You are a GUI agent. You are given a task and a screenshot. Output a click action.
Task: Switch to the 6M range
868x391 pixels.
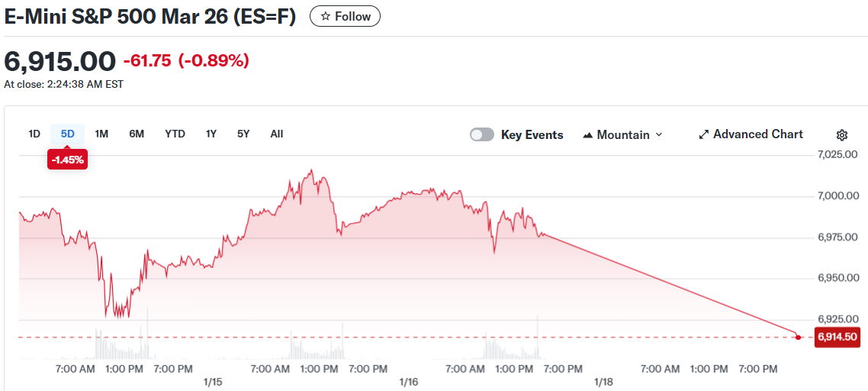point(137,134)
